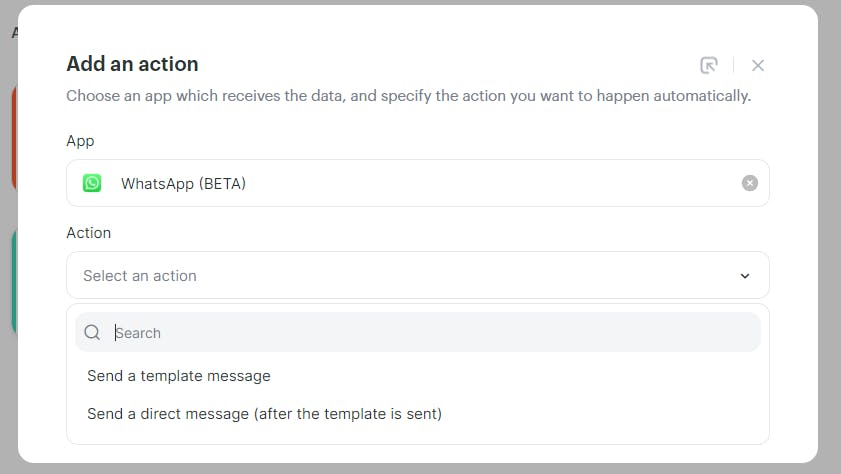Viewport: 841px width, 474px height.
Task: Focus the Search actions input field
Action: [418, 332]
